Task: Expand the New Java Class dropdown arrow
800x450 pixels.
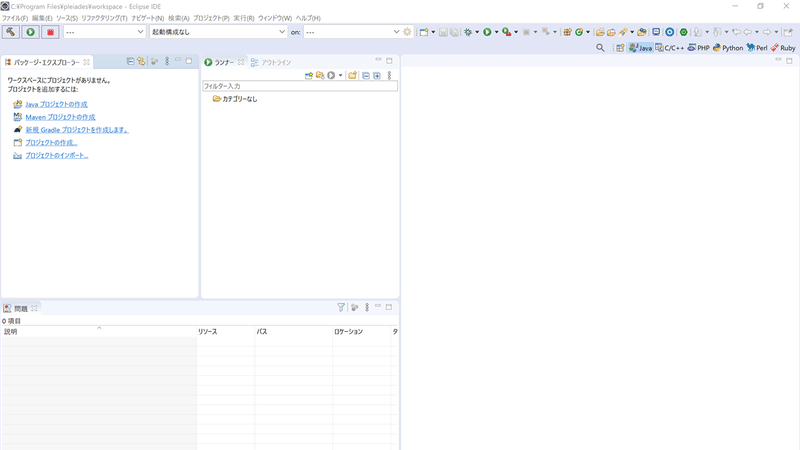Action: 588,32
